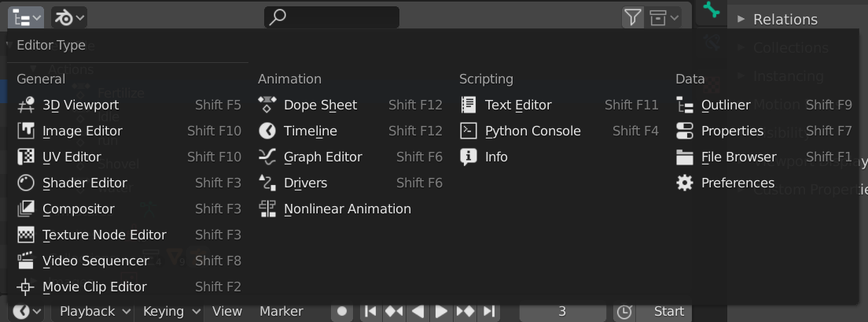Open the display mode dropdown beside editor type
This screenshot has width=868, height=322.
69,18
